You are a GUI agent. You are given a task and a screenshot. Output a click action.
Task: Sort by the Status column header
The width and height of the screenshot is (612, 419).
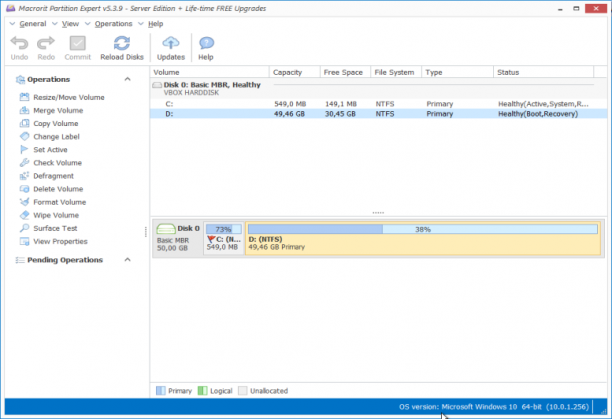pyautogui.click(x=543, y=72)
